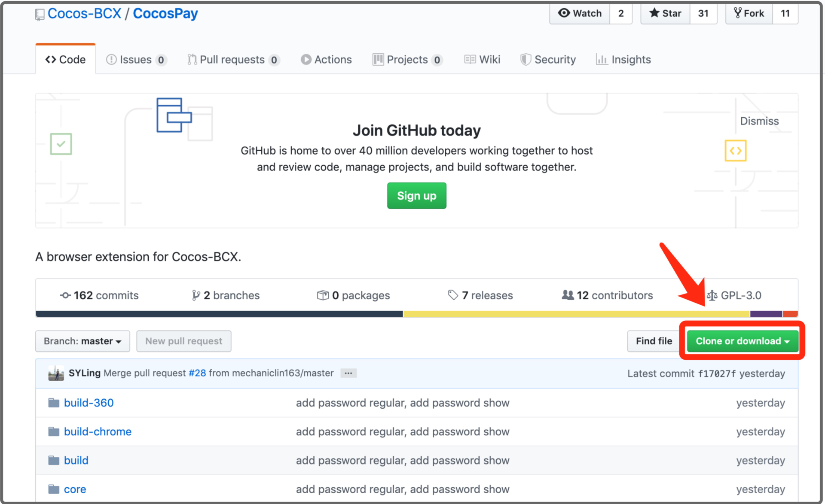Click the Watch button
Screen dimensions: 825x504
580,13
